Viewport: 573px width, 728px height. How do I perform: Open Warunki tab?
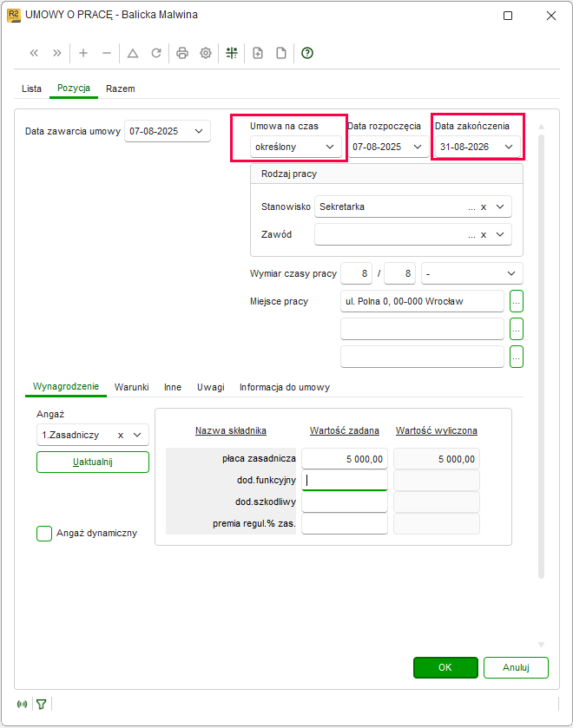[x=131, y=387]
